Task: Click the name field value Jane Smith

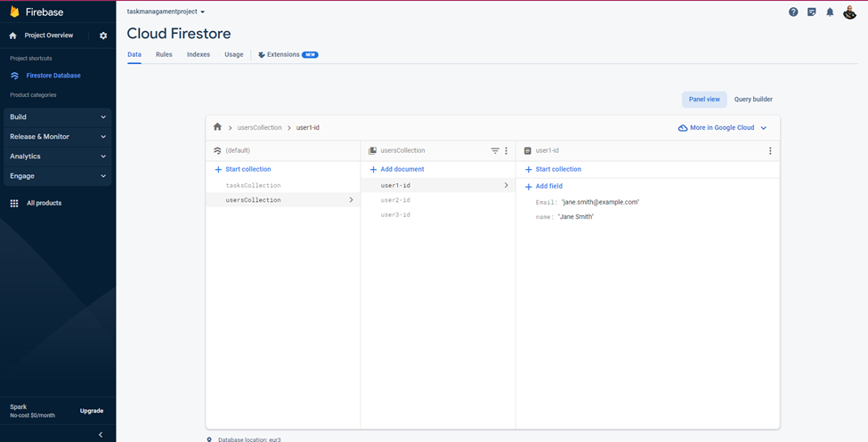Action: (576, 217)
